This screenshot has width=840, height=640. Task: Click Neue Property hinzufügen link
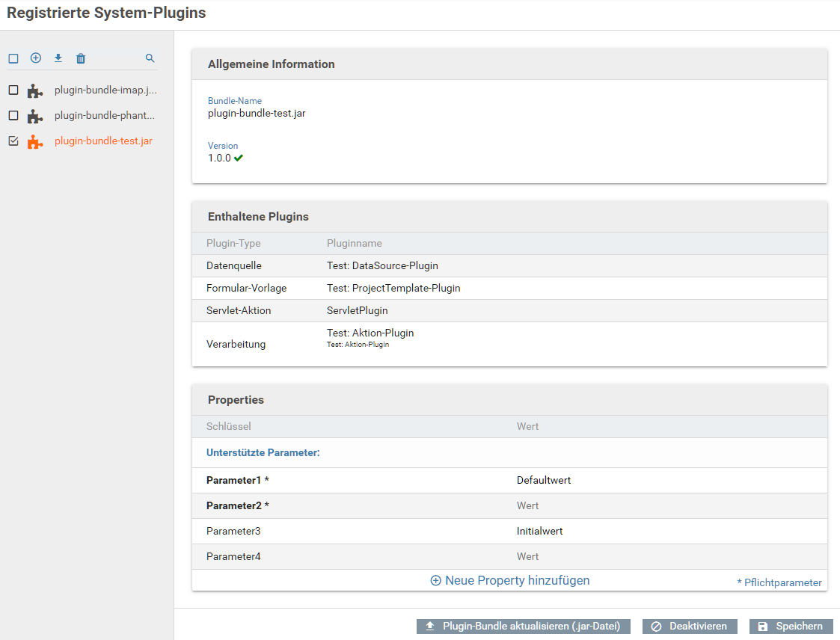[510, 580]
